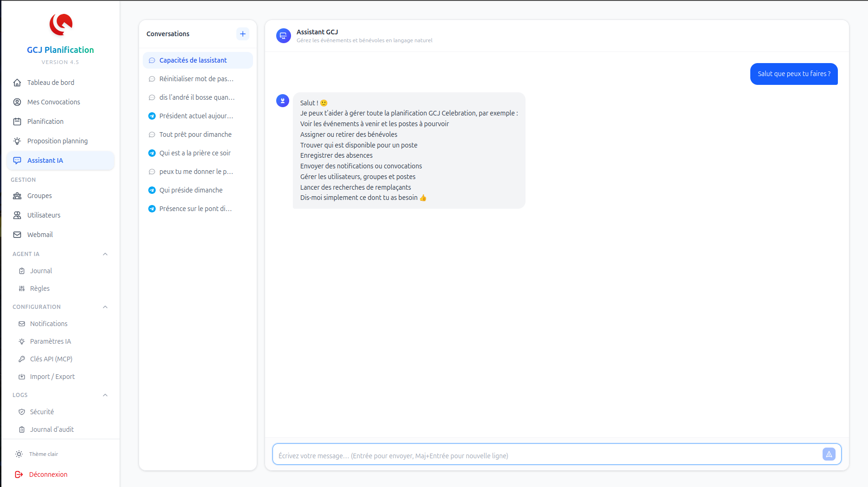
Task: Open the Réinitialiser mot de passe conversation
Action: (196, 79)
